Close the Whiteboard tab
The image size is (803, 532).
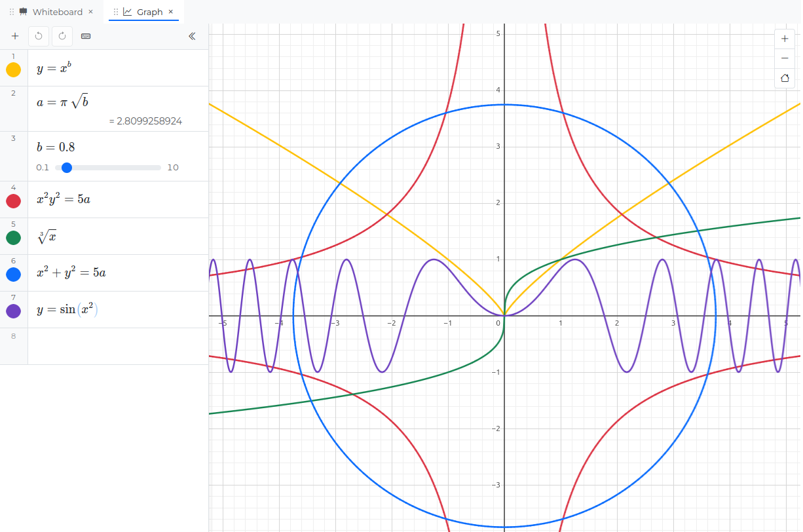[x=90, y=12]
